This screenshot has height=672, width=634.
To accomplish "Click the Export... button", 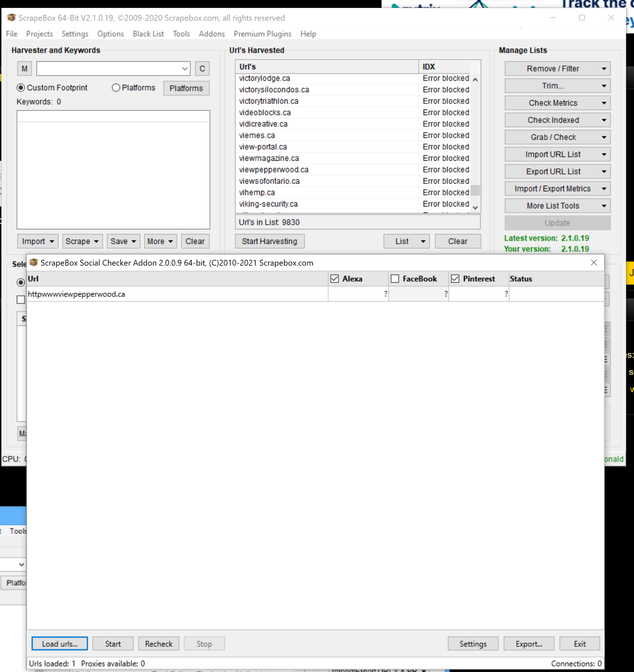I will point(529,644).
